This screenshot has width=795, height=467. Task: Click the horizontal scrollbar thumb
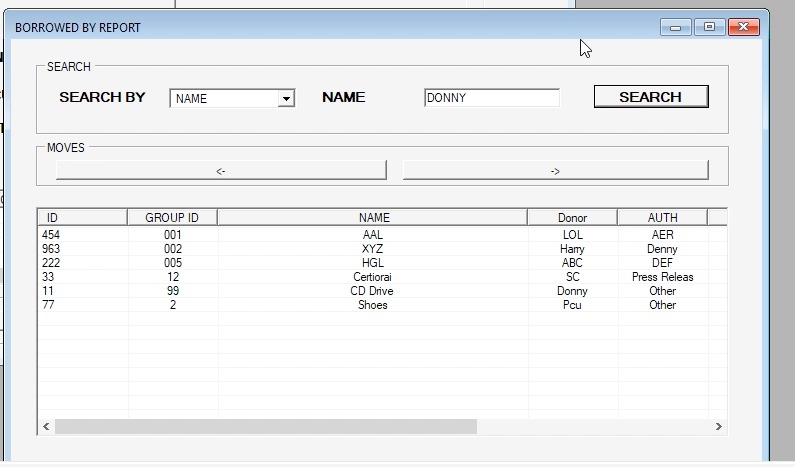coord(266,426)
